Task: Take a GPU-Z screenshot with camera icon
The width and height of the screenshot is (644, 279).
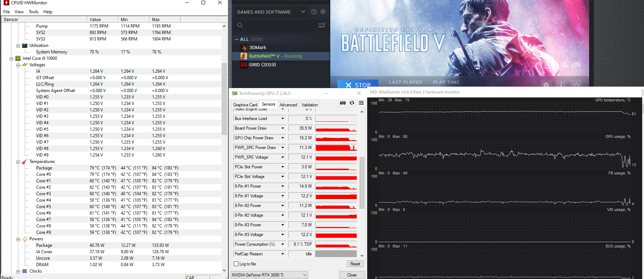Action: pos(343,103)
